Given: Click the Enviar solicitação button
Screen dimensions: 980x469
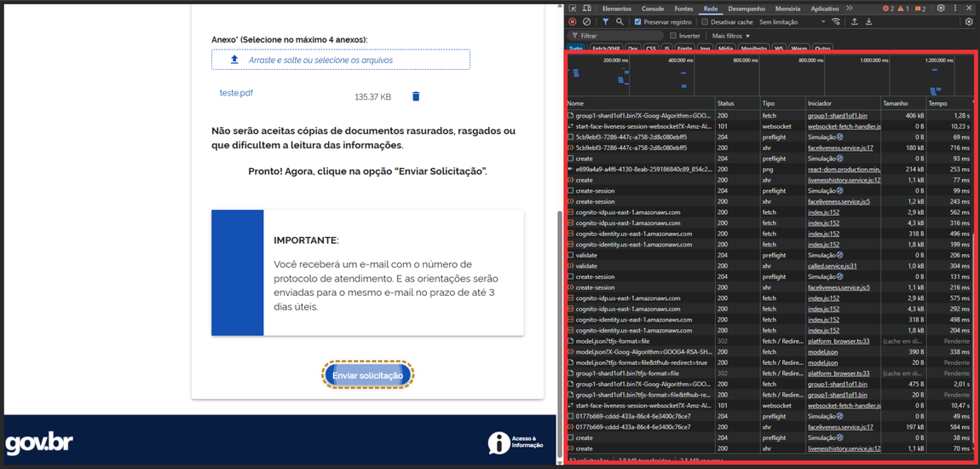Looking at the screenshot, I should click(x=367, y=375).
